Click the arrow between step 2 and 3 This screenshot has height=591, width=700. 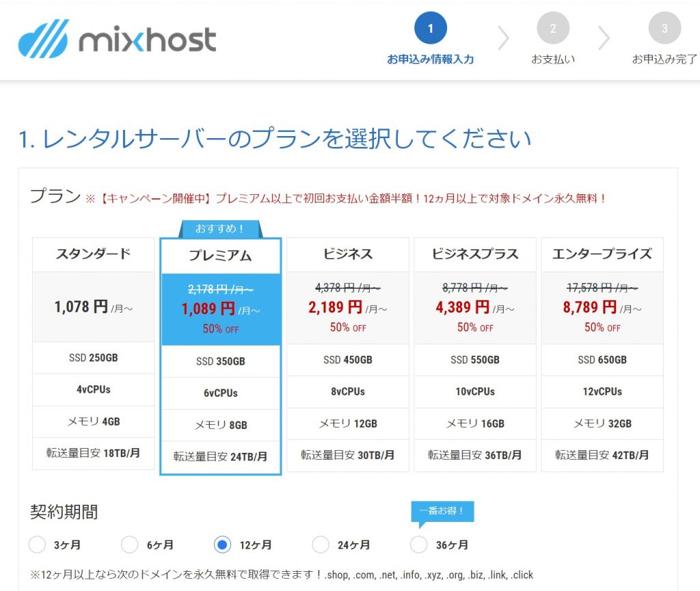606,39
